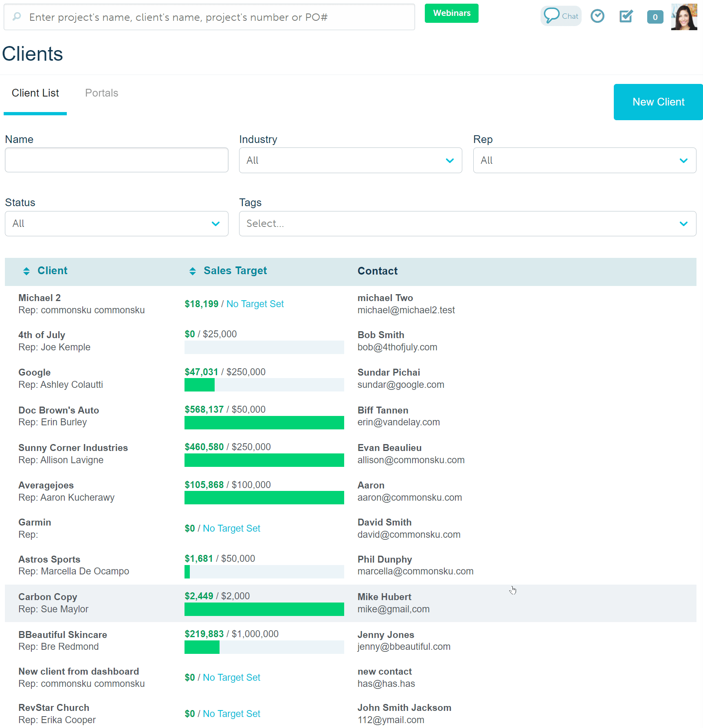Switch to the Portals tab

[101, 93]
